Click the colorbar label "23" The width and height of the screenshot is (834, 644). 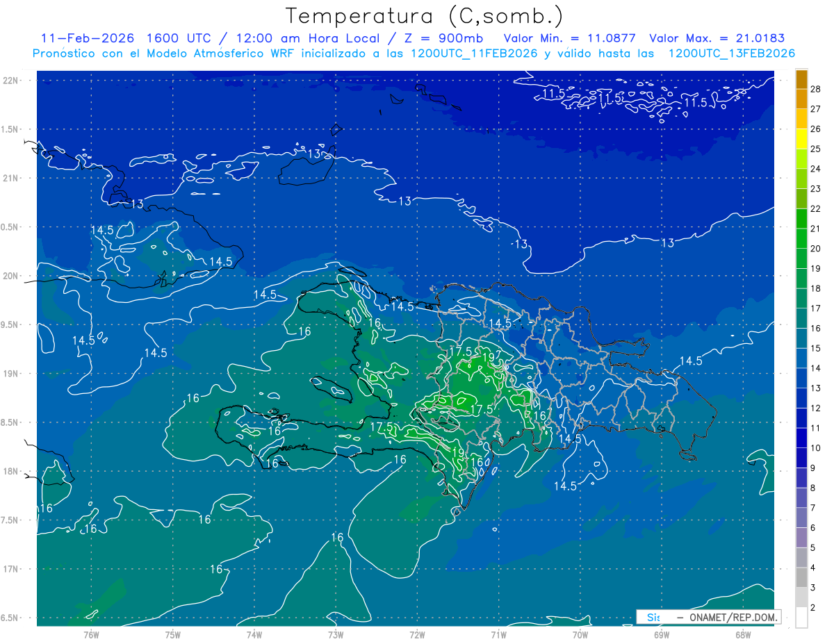click(816, 188)
